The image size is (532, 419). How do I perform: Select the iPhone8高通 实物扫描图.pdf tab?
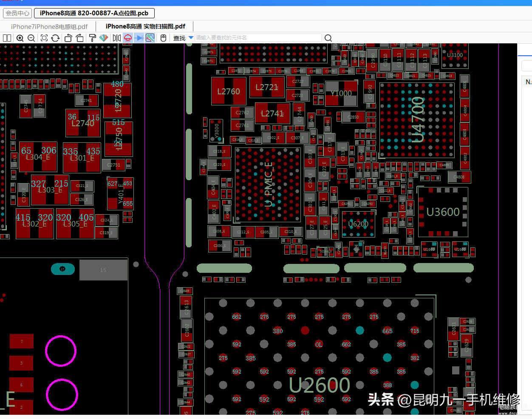tap(145, 26)
